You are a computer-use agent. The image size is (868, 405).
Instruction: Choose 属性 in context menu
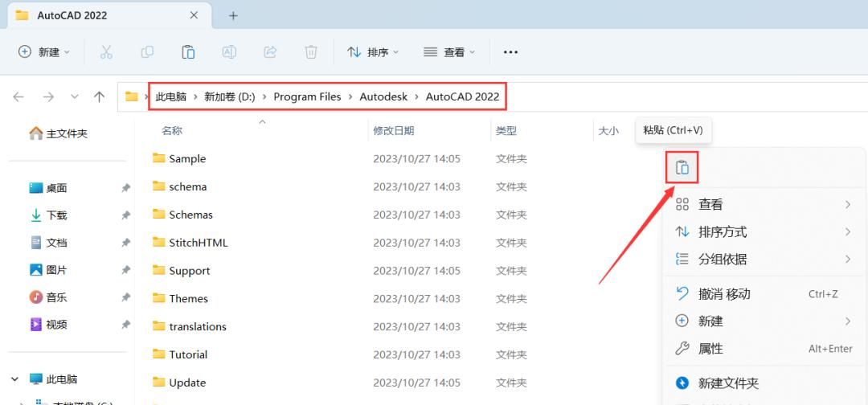tap(766, 349)
